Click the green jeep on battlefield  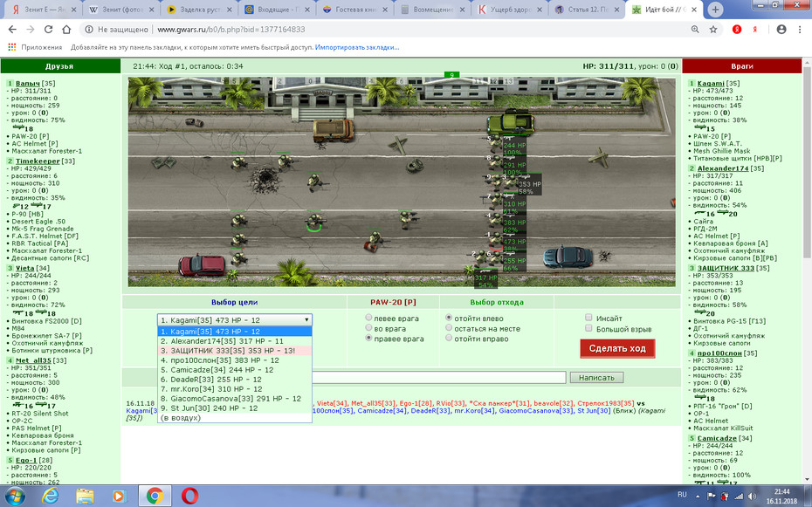pyautogui.click(x=511, y=123)
